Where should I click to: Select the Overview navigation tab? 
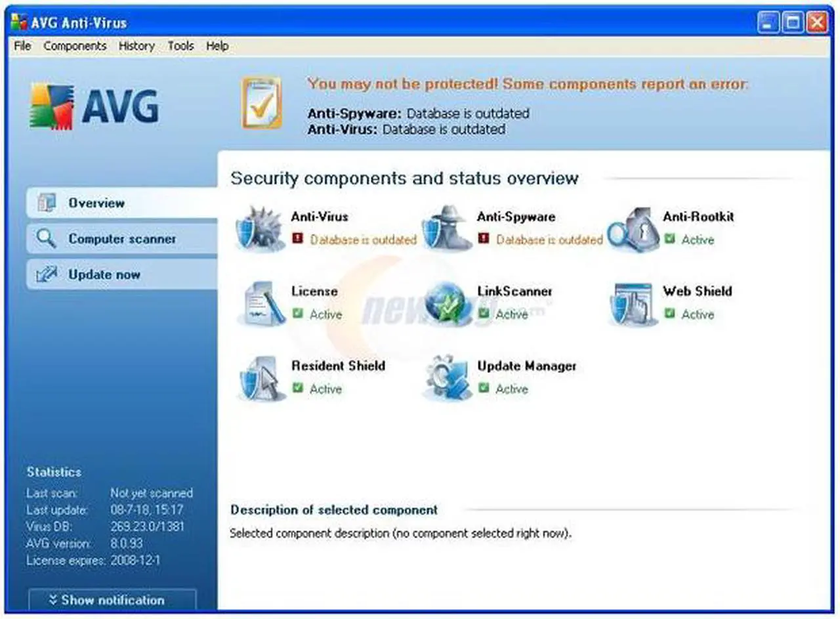pyautogui.click(x=122, y=203)
